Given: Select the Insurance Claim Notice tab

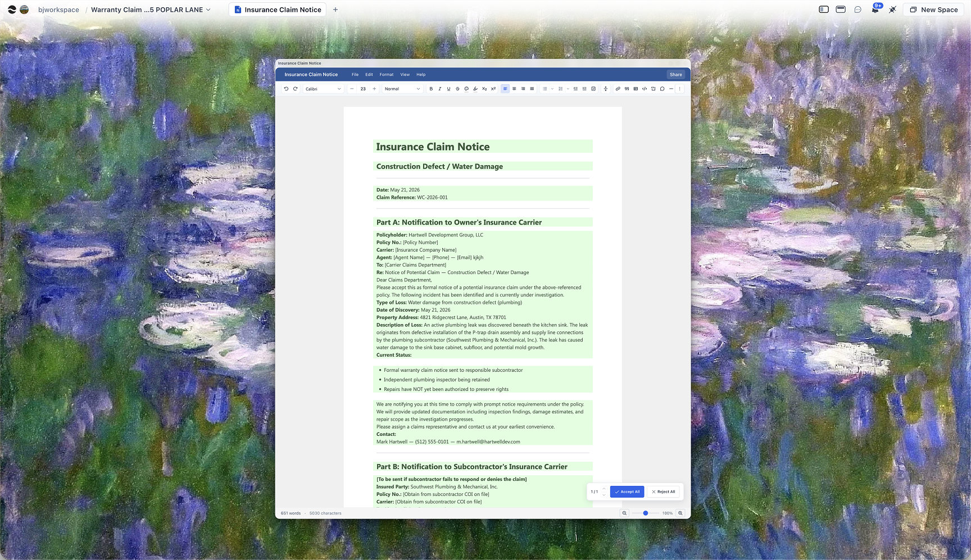Looking at the screenshot, I should [x=278, y=10].
